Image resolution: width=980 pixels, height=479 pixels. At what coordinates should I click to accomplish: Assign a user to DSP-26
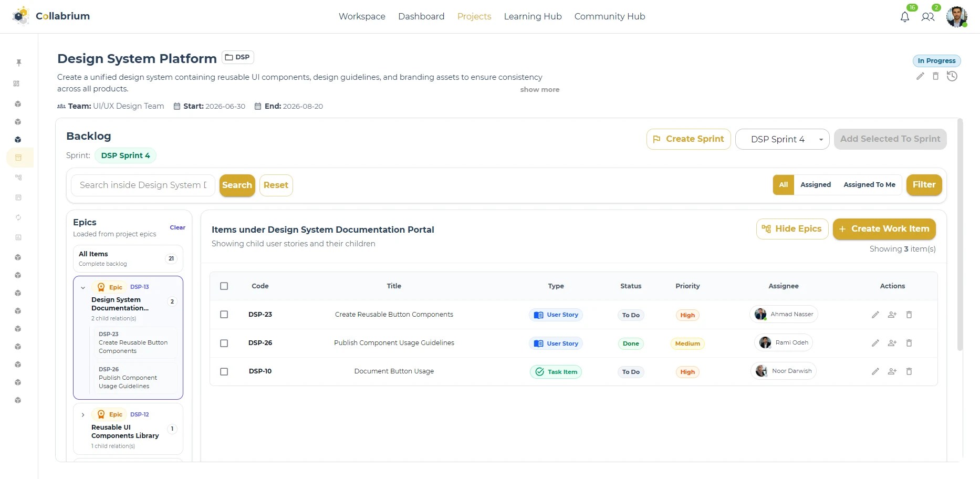pyautogui.click(x=892, y=343)
